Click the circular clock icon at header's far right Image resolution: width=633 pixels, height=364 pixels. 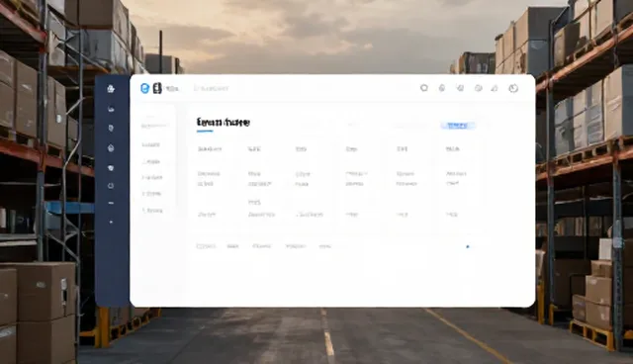(x=513, y=88)
